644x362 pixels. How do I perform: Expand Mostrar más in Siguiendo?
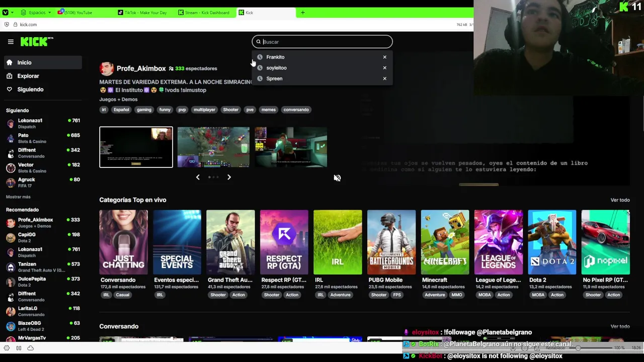[18, 197]
